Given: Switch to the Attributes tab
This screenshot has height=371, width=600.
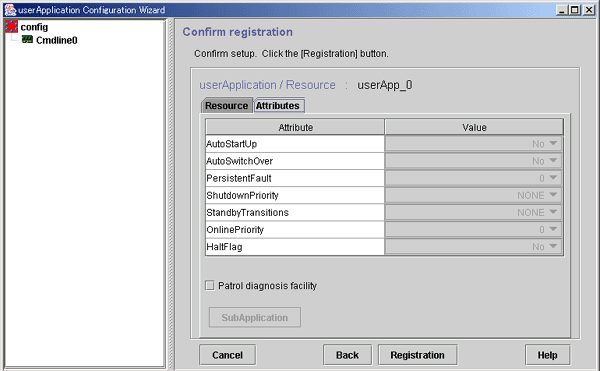Looking at the screenshot, I should coord(278,106).
